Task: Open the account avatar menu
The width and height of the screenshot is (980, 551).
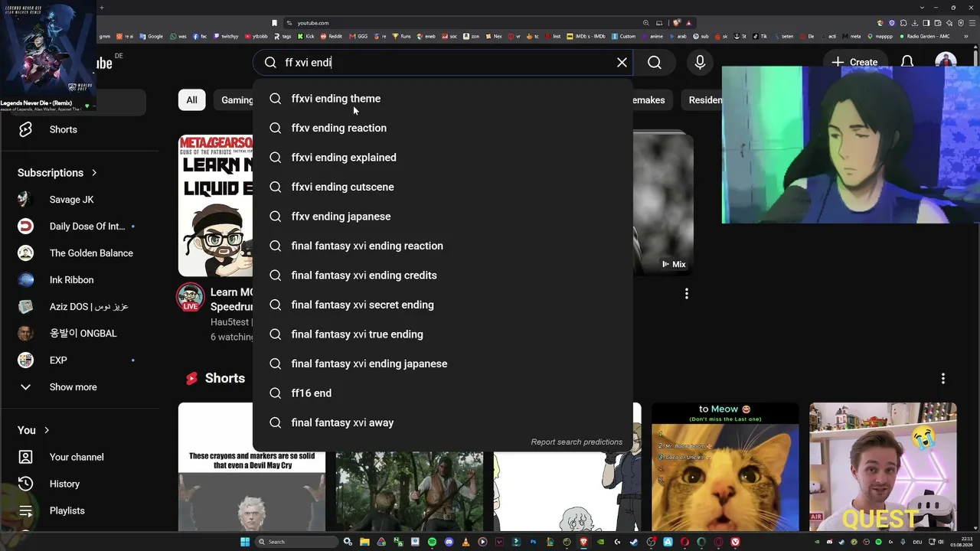Action: [946, 61]
